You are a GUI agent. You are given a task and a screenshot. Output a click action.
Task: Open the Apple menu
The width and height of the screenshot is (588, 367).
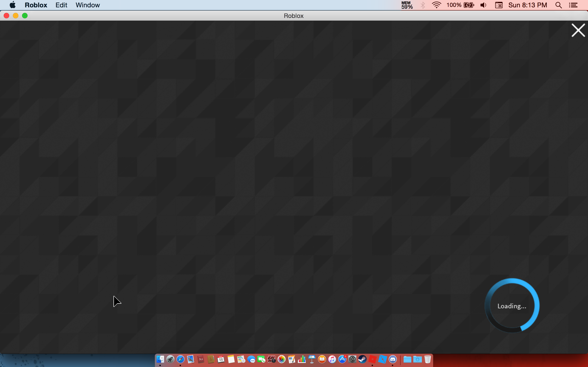(x=12, y=5)
